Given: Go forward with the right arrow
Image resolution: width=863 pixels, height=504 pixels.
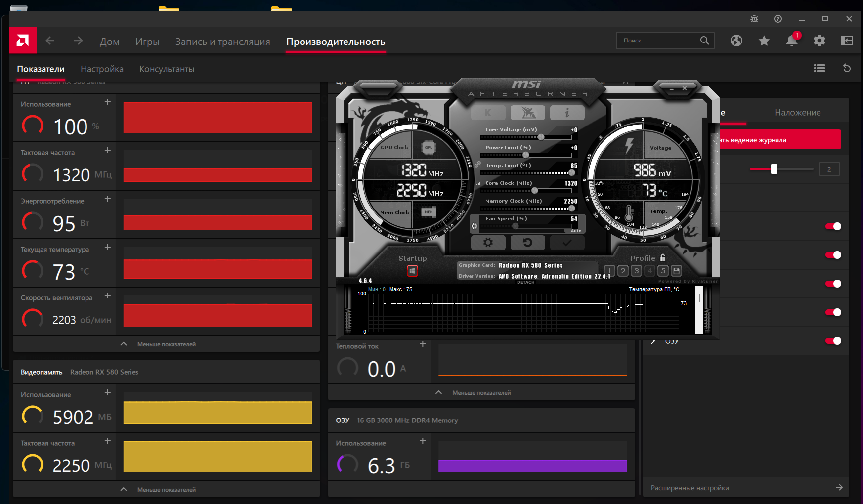Looking at the screenshot, I should pyautogui.click(x=78, y=41).
